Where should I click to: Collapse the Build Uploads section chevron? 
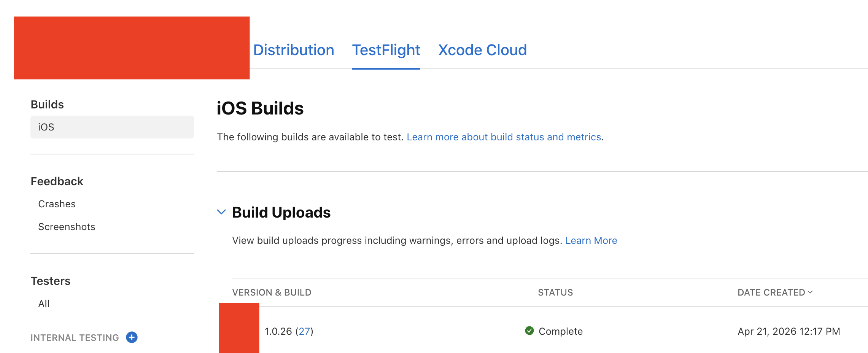(x=221, y=212)
